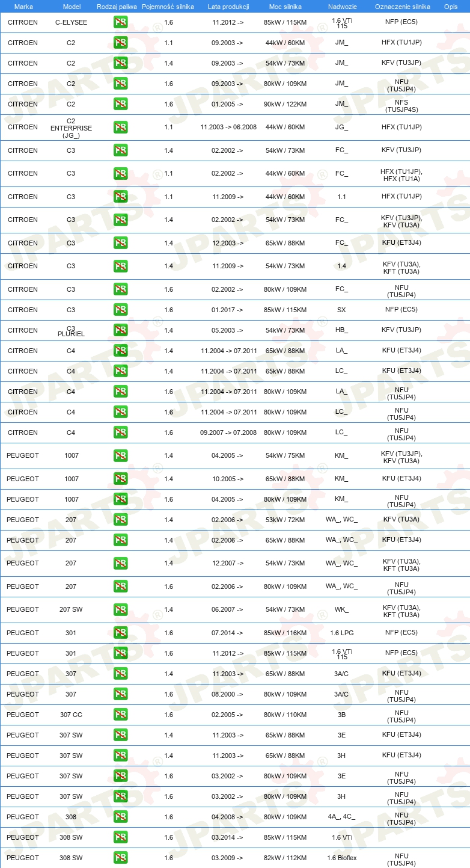Select the '85kW / 116KM' power cell
Viewport: 470px width, 868px height.
285,633
